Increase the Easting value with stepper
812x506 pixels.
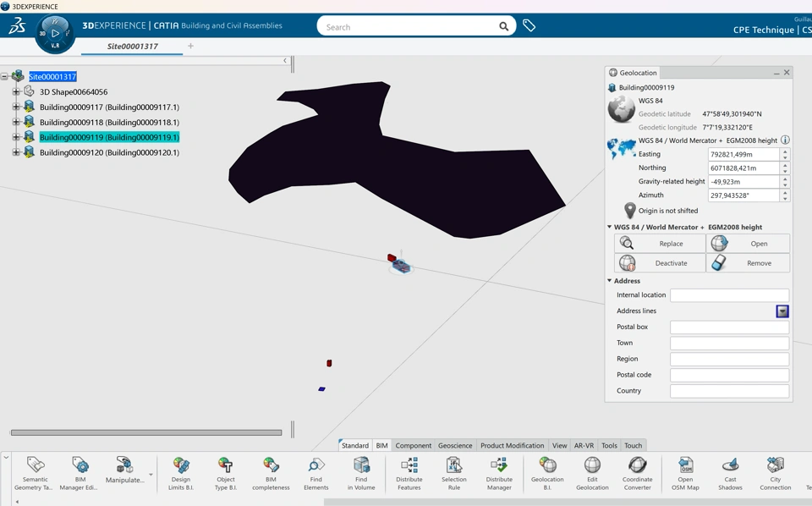pyautogui.click(x=785, y=151)
